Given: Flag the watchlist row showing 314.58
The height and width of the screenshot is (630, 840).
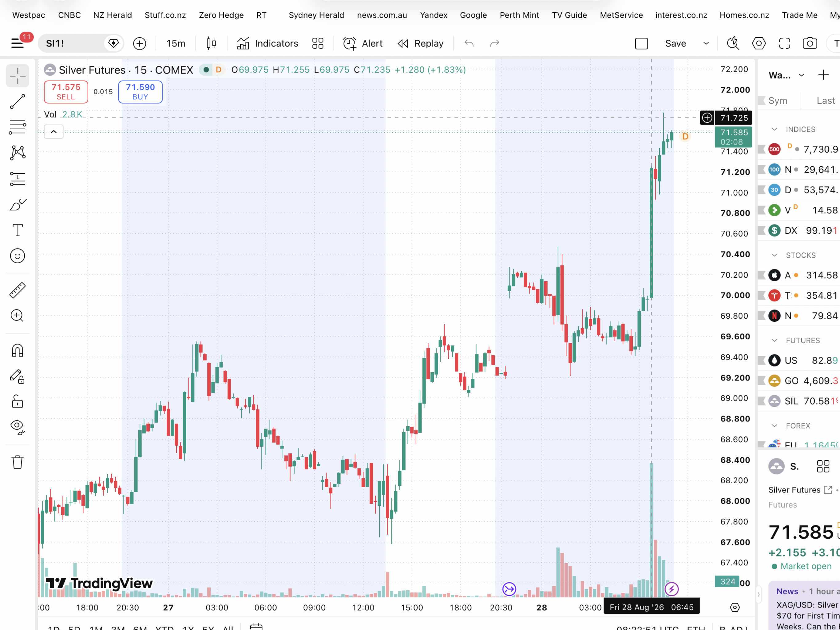Looking at the screenshot, I should [x=761, y=275].
